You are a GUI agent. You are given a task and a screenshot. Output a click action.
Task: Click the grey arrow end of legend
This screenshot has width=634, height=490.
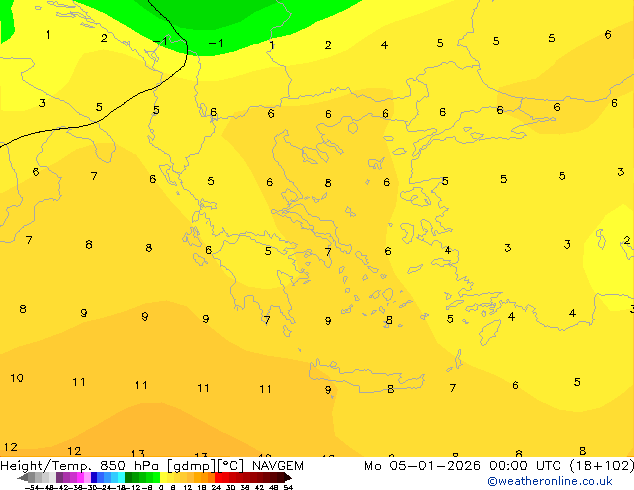23,477
